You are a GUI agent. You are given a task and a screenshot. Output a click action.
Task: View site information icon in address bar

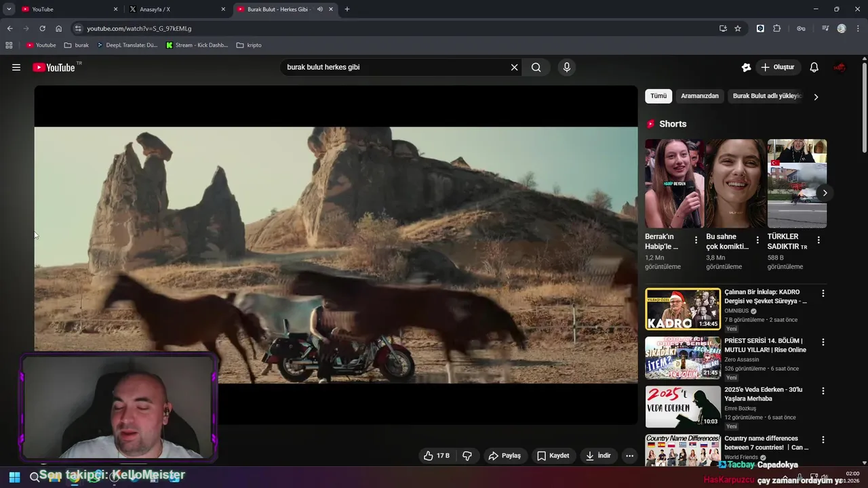(x=78, y=28)
